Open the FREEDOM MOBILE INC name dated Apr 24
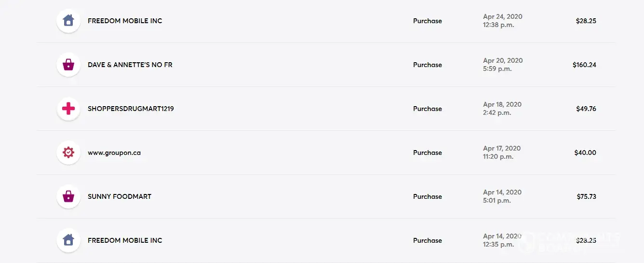This screenshot has width=644, height=263. coord(125,21)
